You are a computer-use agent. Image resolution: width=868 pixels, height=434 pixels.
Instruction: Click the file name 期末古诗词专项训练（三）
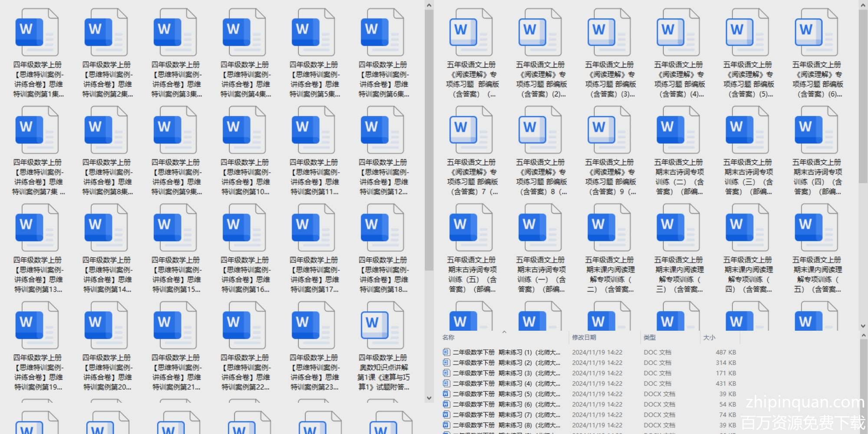tap(748, 177)
